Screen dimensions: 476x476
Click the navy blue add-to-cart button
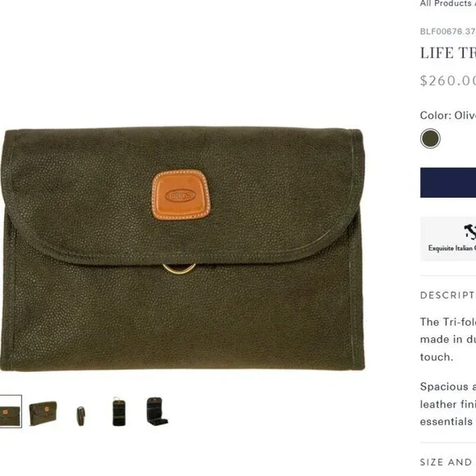point(448,182)
